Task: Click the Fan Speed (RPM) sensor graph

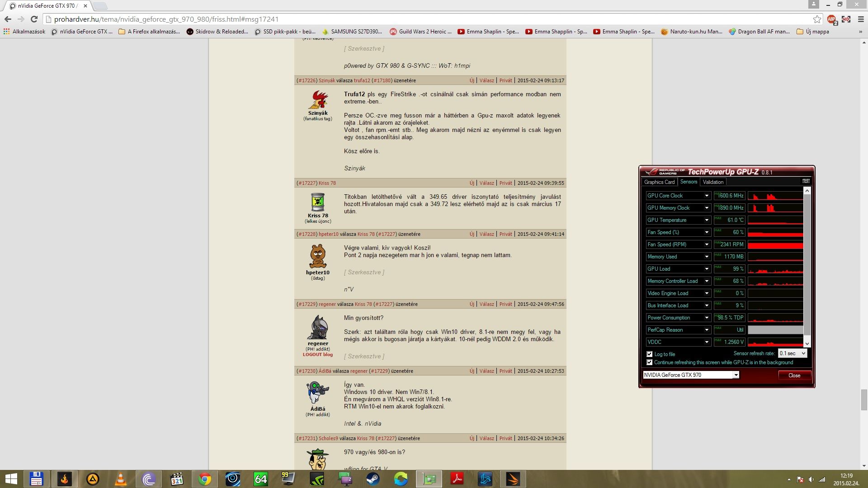Action: pyautogui.click(x=775, y=244)
